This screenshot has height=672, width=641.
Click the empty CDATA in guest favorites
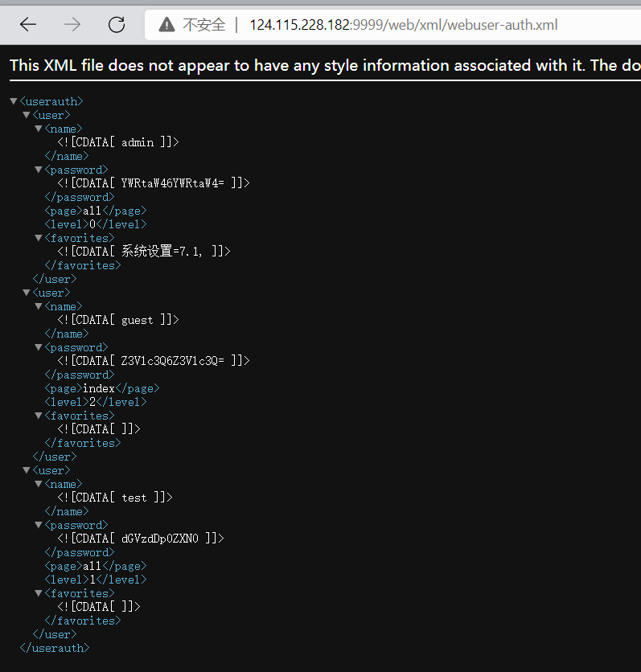(x=99, y=429)
